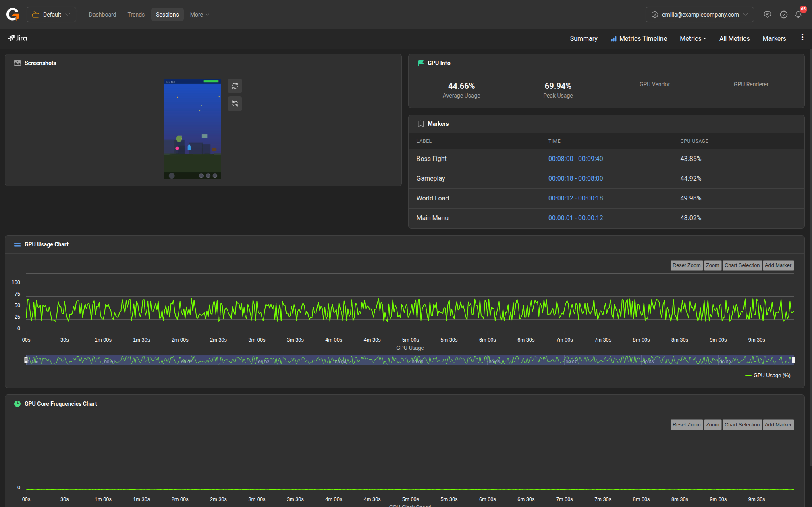Image resolution: width=812 pixels, height=507 pixels.
Task: Grab the left range slider handle
Action: [26, 360]
